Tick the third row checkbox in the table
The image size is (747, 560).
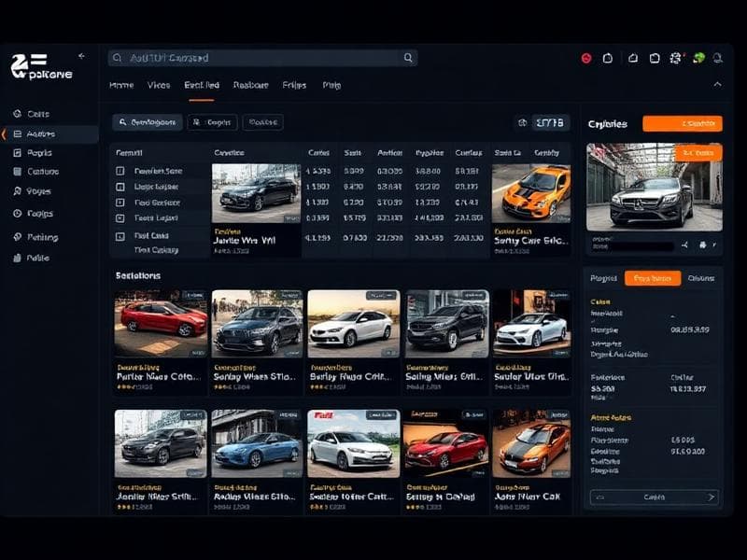point(120,203)
